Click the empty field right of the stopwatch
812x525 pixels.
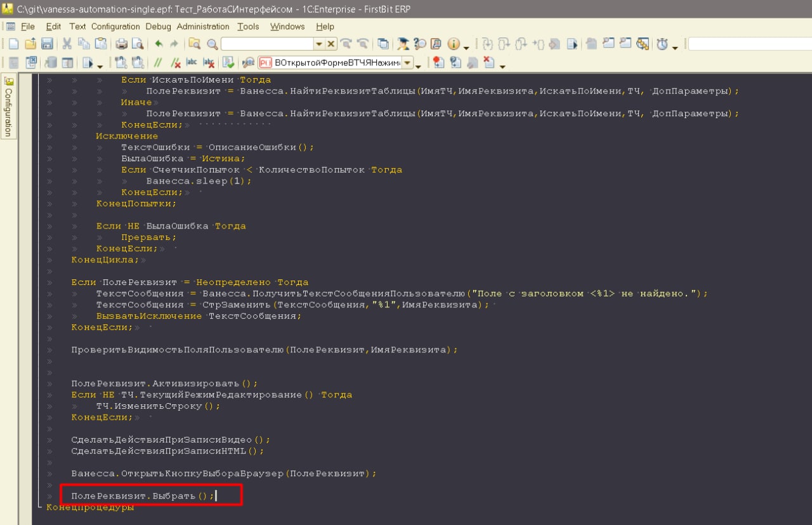point(750,44)
